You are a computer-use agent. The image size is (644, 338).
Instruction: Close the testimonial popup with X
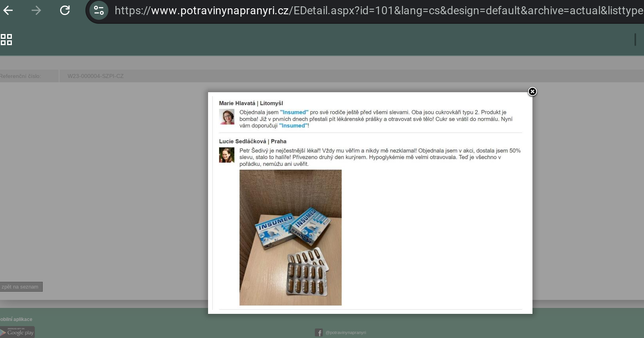(x=532, y=92)
